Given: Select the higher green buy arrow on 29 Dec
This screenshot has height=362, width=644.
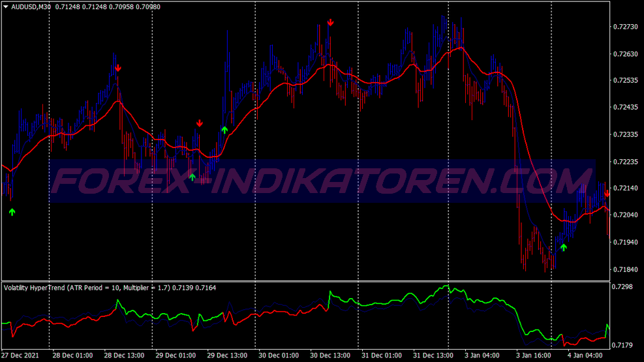Looking at the screenshot, I should [x=224, y=130].
